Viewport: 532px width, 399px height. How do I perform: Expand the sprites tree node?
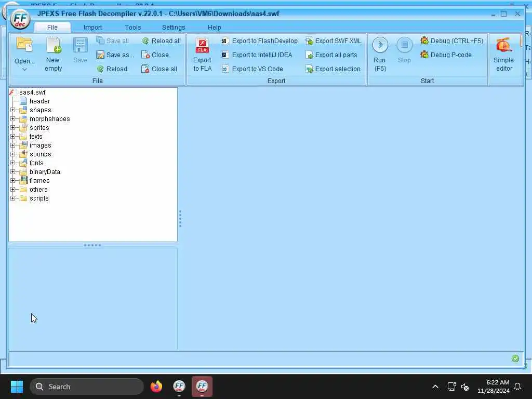(x=13, y=128)
